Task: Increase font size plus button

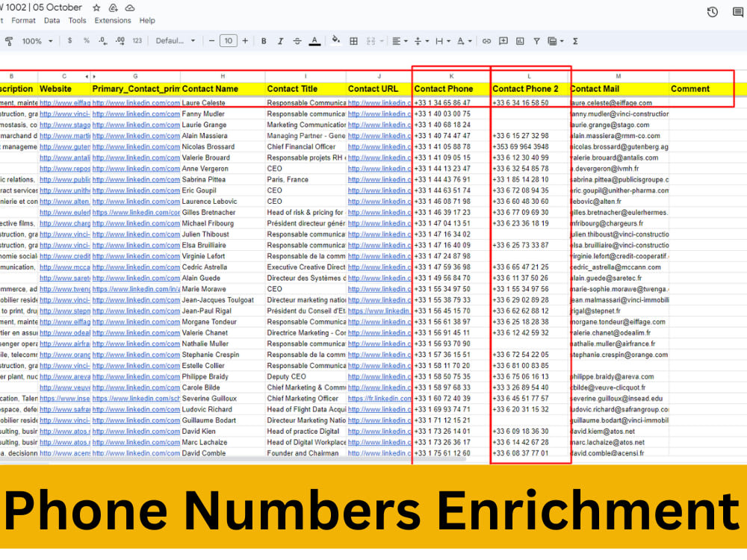Action: [x=245, y=41]
